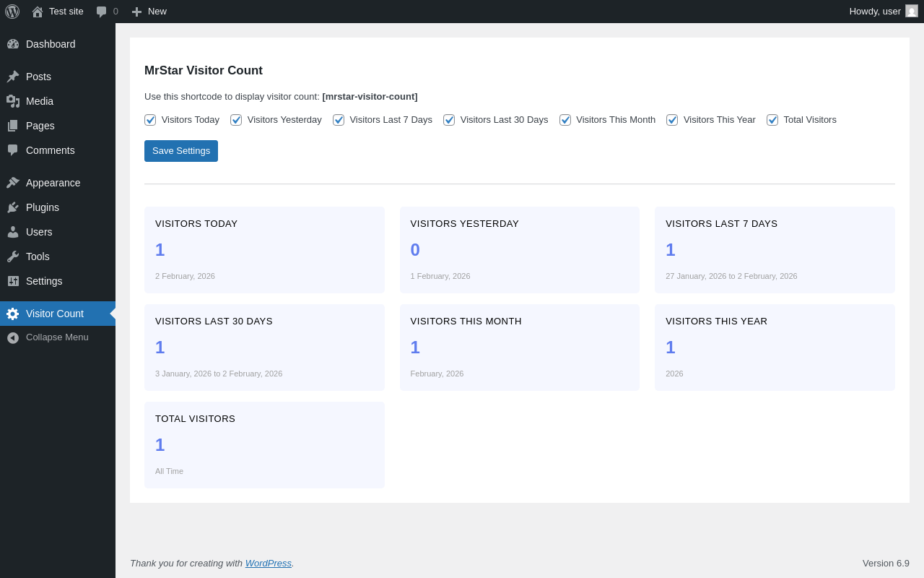Click the Posts pushpin icon
Image resolution: width=924 pixels, height=578 pixels.
pos(13,77)
